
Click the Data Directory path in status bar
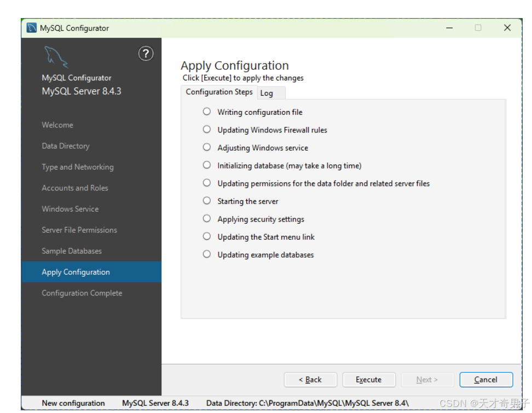point(308,403)
